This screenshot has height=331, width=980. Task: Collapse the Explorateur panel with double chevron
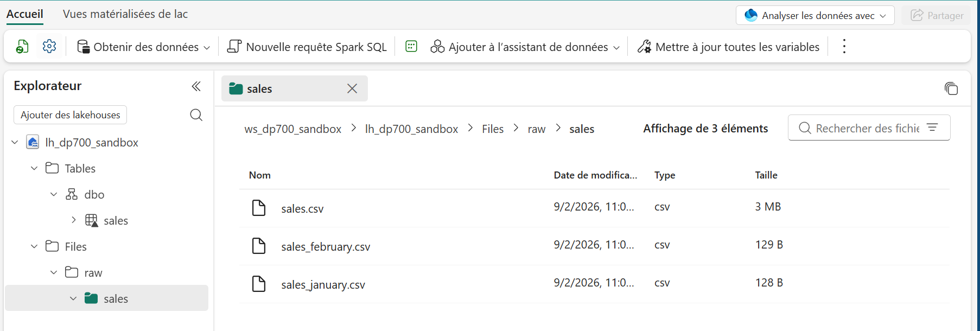(196, 86)
